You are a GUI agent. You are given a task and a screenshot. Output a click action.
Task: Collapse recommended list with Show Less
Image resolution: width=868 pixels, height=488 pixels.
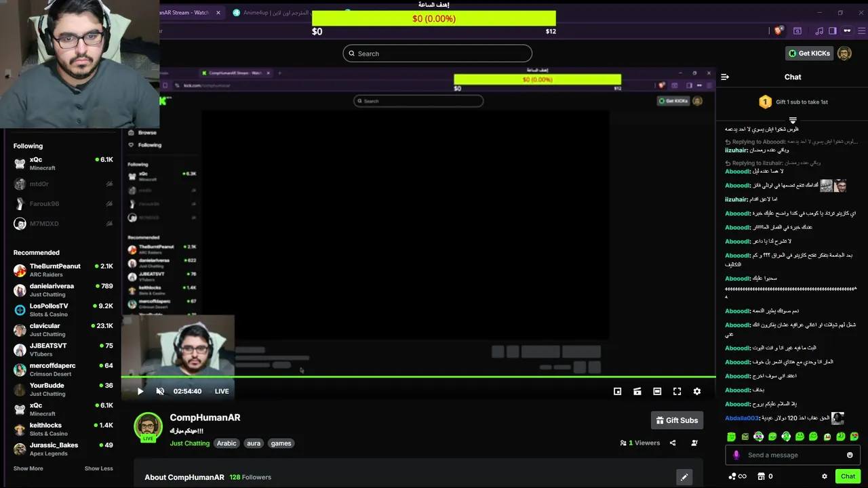tap(99, 468)
